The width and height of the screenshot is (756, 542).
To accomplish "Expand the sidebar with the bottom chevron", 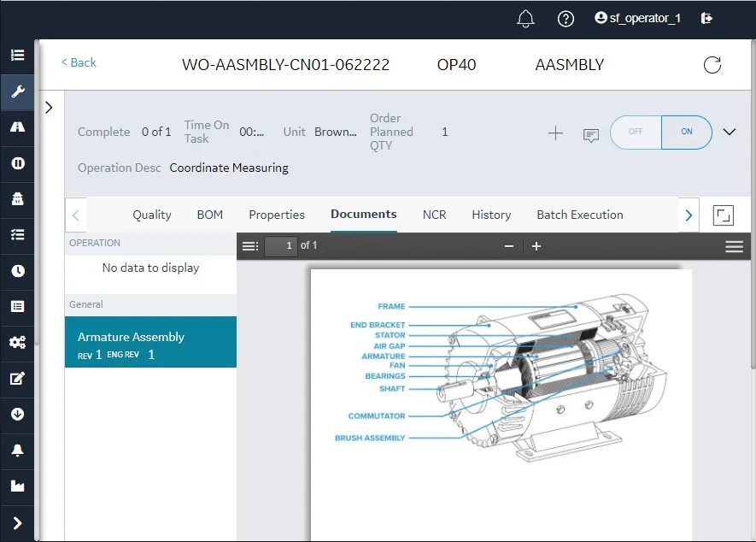I will point(17,523).
